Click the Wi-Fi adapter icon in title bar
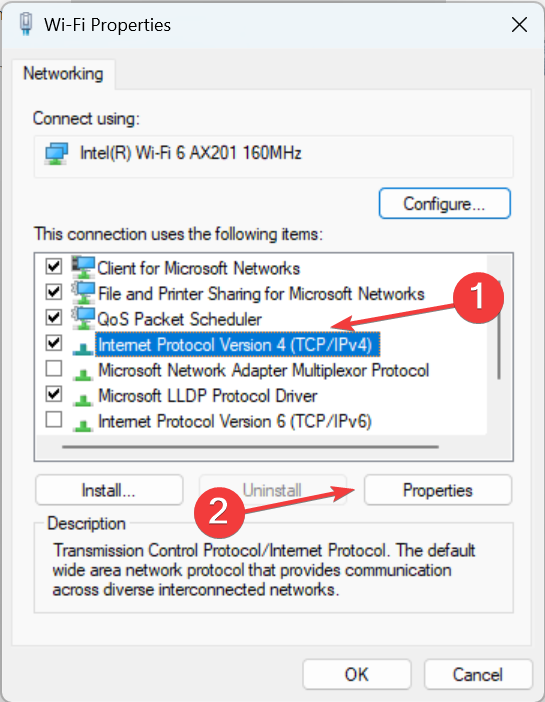 tap(26, 24)
